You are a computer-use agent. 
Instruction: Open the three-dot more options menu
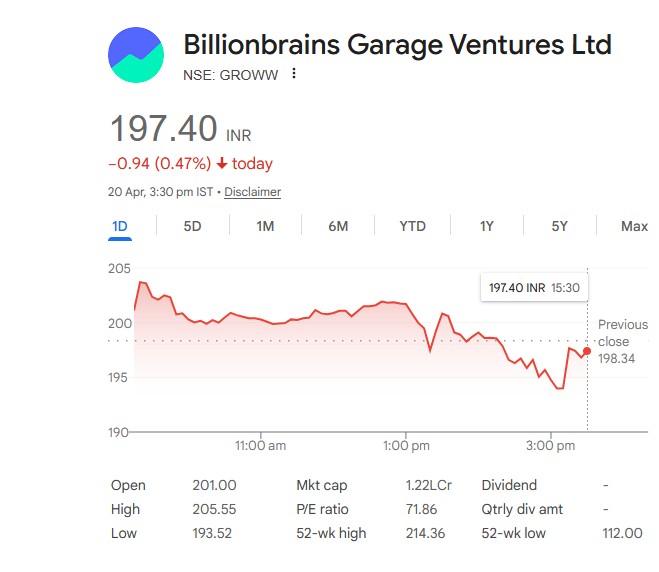tap(293, 73)
